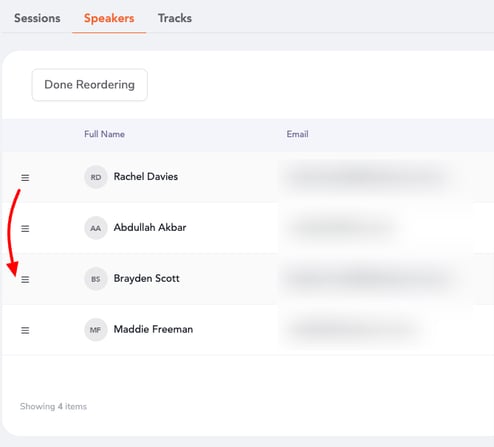Viewport: 494px width, 447px height.
Task: Click the Done Reordering button
Action: coord(90,85)
